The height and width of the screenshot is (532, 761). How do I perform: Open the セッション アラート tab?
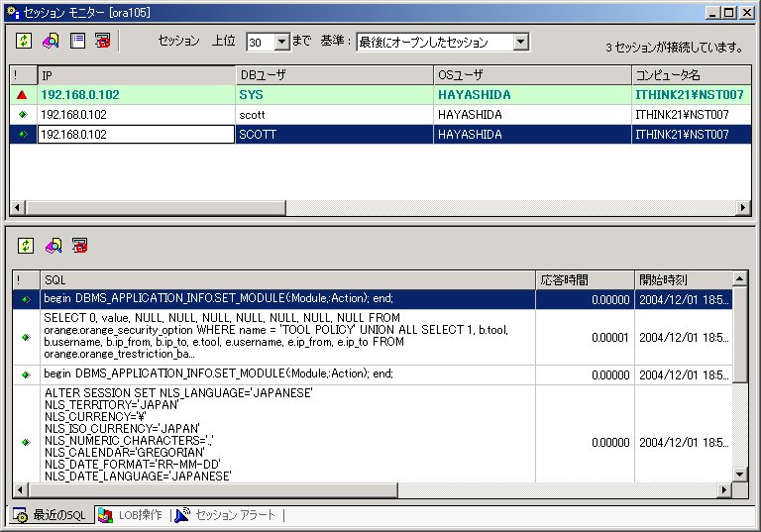227,515
